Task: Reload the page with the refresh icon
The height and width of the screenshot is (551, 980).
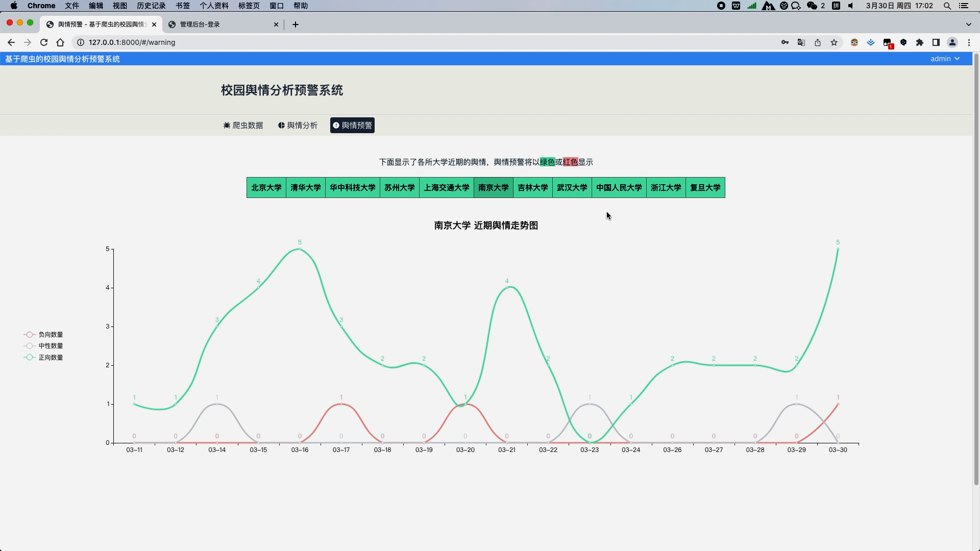Action: pos(44,43)
